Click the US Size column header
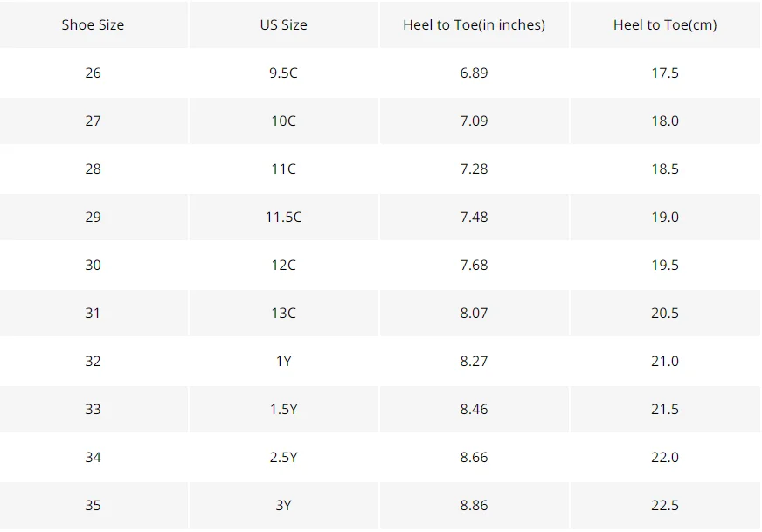762x532 pixels. pyautogui.click(x=283, y=24)
